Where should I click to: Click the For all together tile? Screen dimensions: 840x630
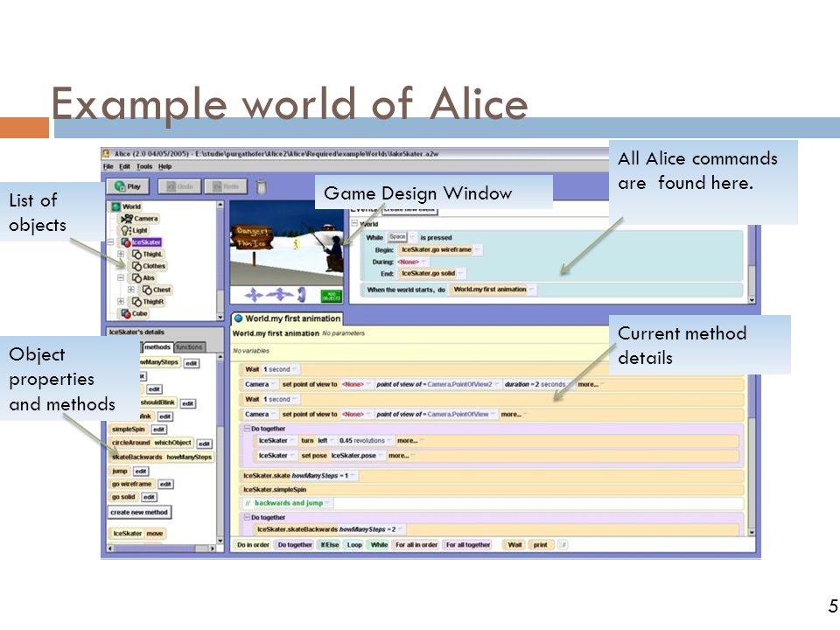[x=468, y=545]
